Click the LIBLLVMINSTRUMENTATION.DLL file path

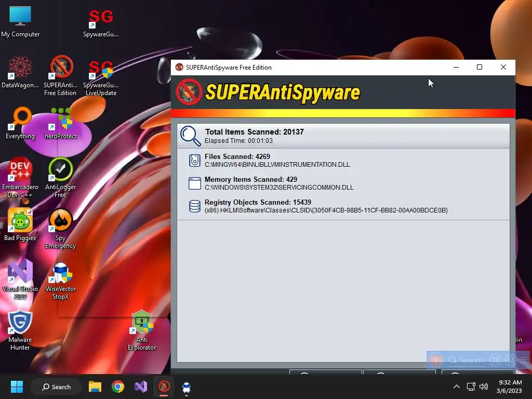tap(277, 165)
